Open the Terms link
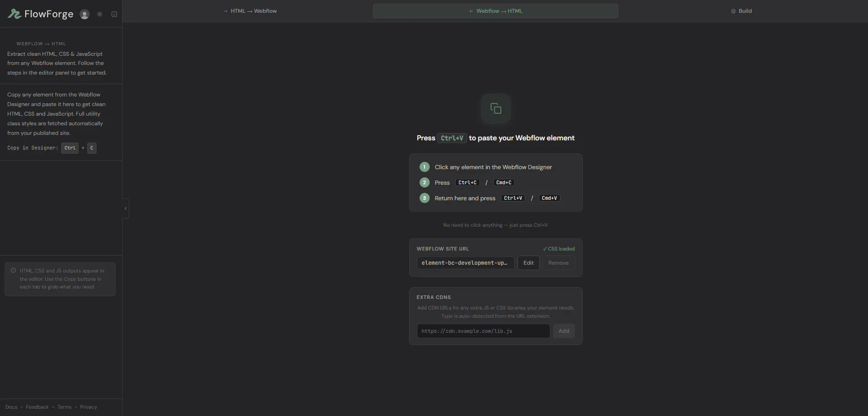 coord(64,407)
